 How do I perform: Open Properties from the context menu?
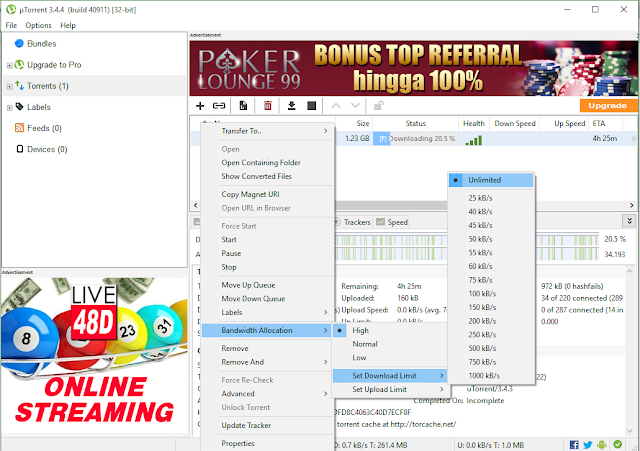(268, 443)
